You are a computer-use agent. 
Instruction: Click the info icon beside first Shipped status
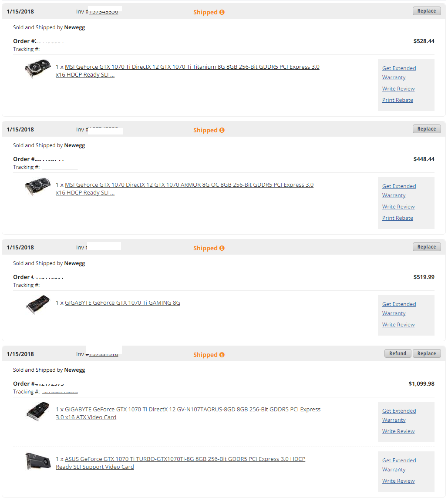[x=222, y=12]
